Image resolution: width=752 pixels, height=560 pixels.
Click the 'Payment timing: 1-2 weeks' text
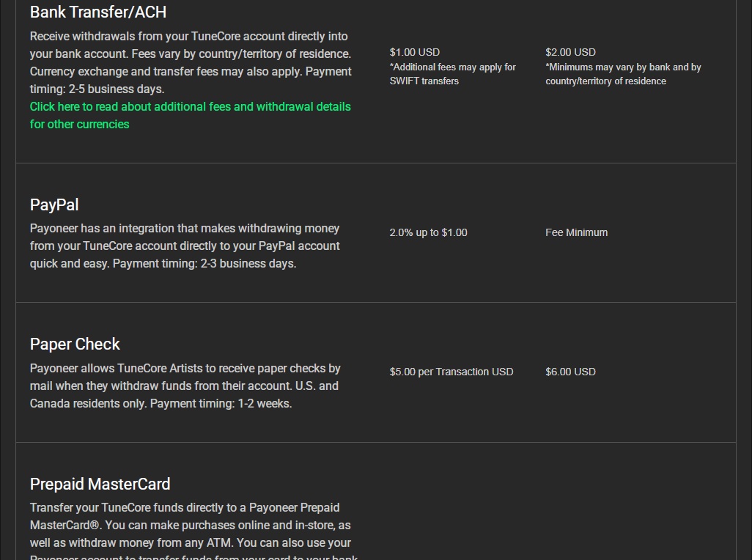[x=221, y=404]
